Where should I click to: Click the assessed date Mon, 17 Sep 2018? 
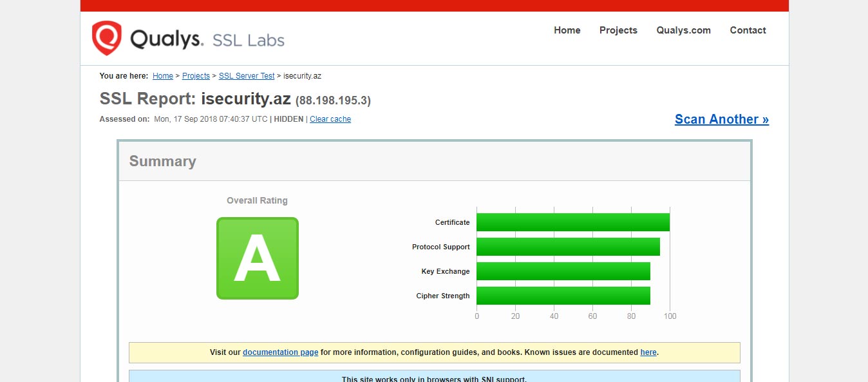(211, 119)
